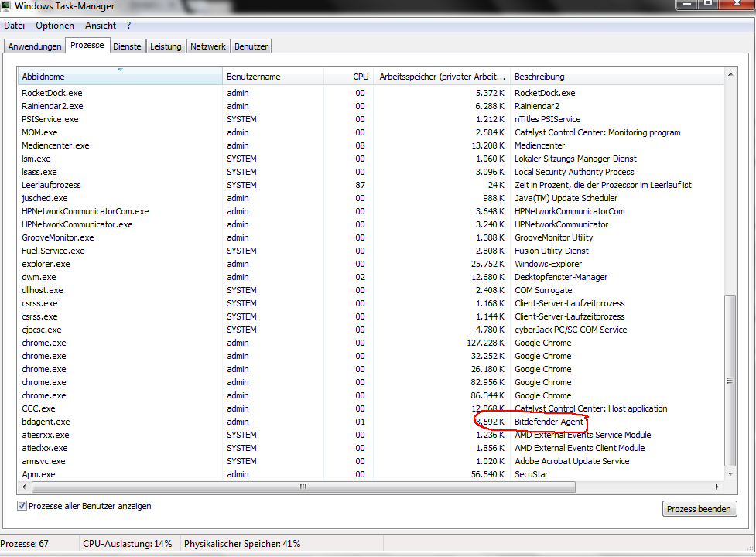Click csrss.exe with 1.144 K memory
The height and width of the screenshot is (557, 756).
point(371,316)
